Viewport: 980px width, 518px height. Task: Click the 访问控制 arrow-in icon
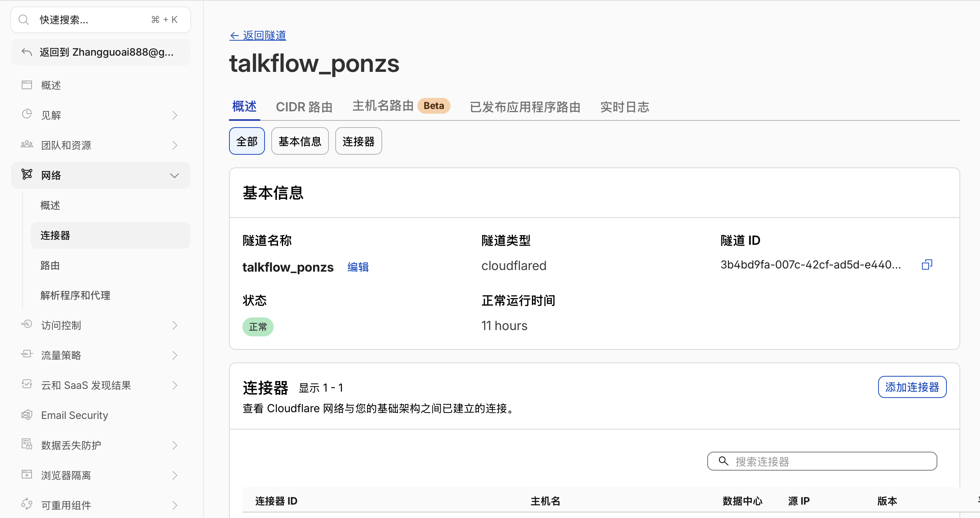point(27,324)
